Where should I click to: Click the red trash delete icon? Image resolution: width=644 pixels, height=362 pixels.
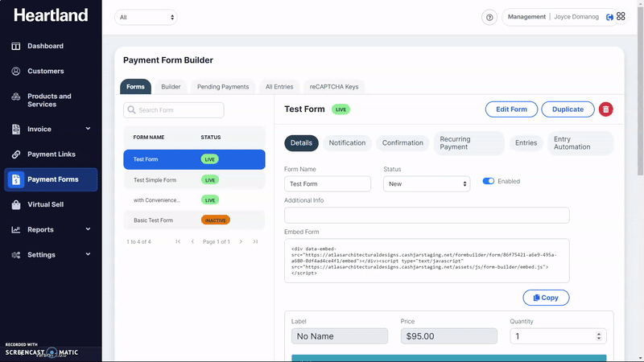tap(605, 109)
